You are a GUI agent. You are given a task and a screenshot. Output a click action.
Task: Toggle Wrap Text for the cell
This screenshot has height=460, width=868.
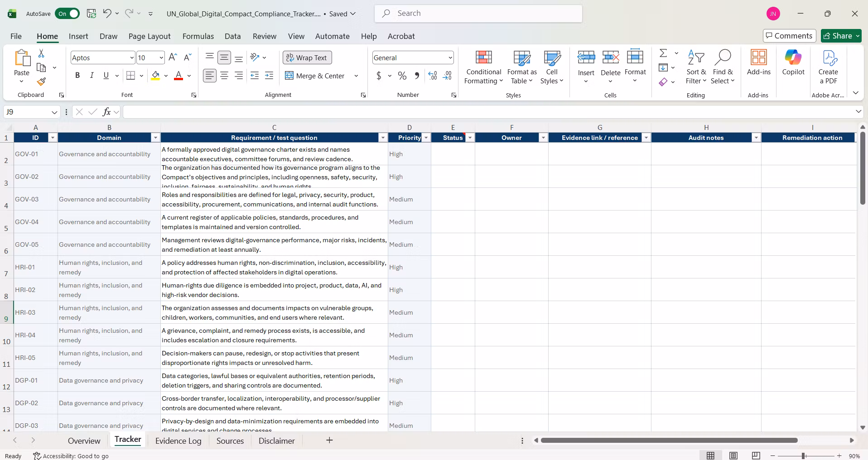click(x=307, y=57)
